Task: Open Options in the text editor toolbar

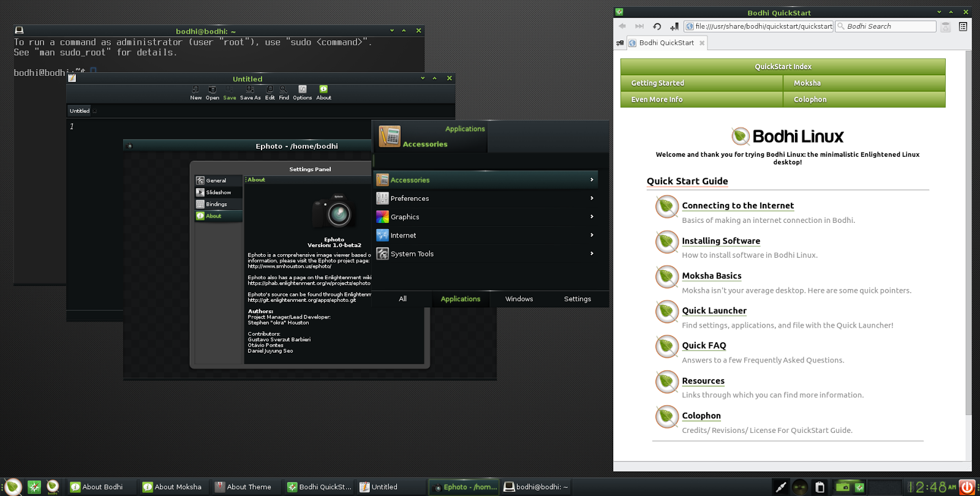Action: coord(302,92)
